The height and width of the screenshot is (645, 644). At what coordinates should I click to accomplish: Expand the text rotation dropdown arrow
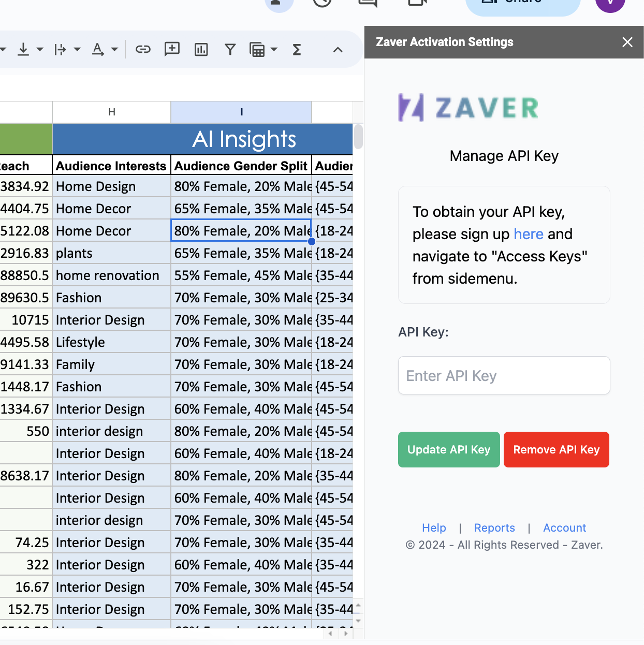click(114, 50)
